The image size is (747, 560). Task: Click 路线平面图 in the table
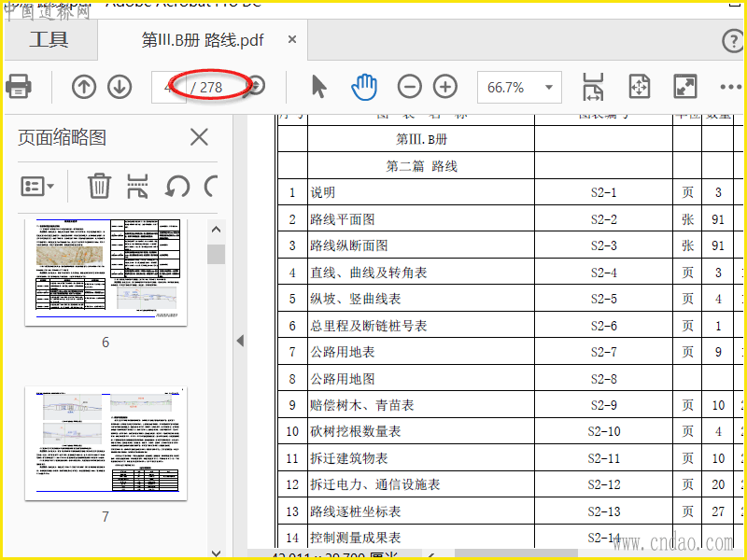click(343, 219)
